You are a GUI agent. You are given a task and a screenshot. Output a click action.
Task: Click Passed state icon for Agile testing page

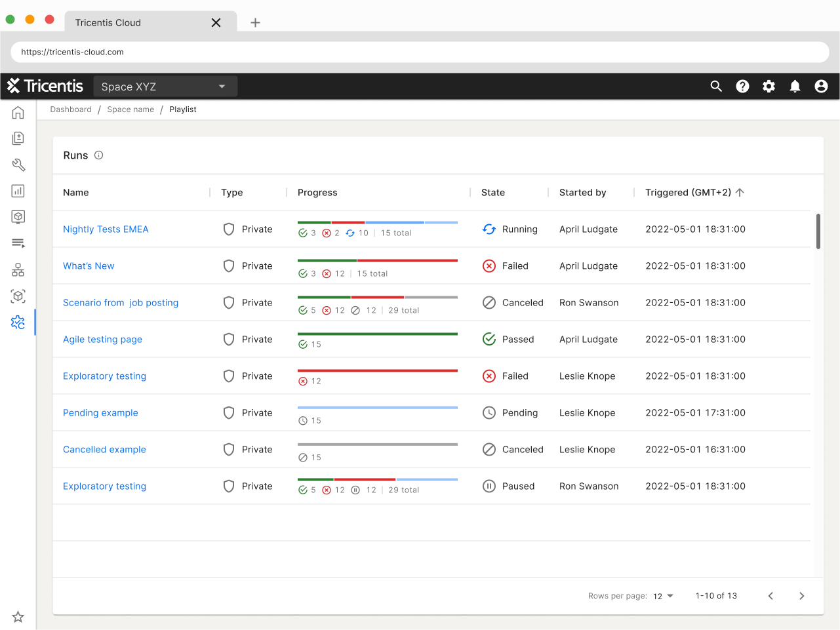tap(489, 339)
